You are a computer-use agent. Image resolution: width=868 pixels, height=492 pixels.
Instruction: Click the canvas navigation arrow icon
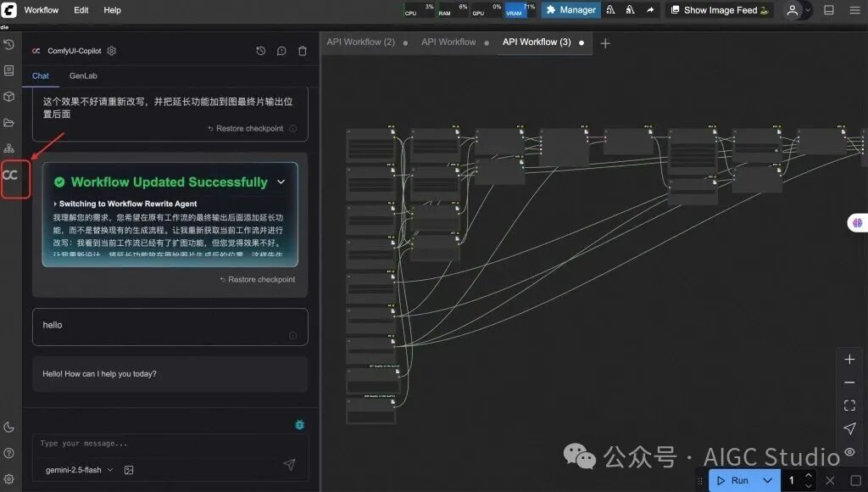849,428
